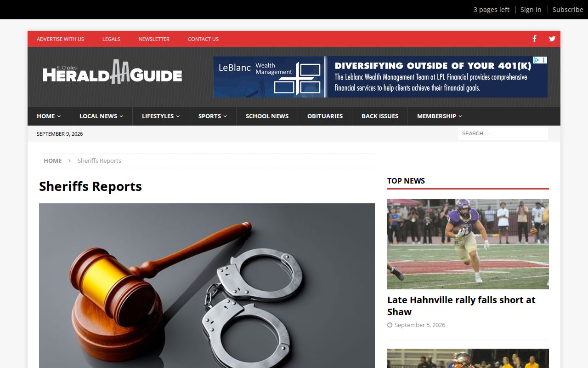The height and width of the screenshot is (368, 588).
Task: Click 'September 5, 2026' article date
Action: tap(420, 325)
